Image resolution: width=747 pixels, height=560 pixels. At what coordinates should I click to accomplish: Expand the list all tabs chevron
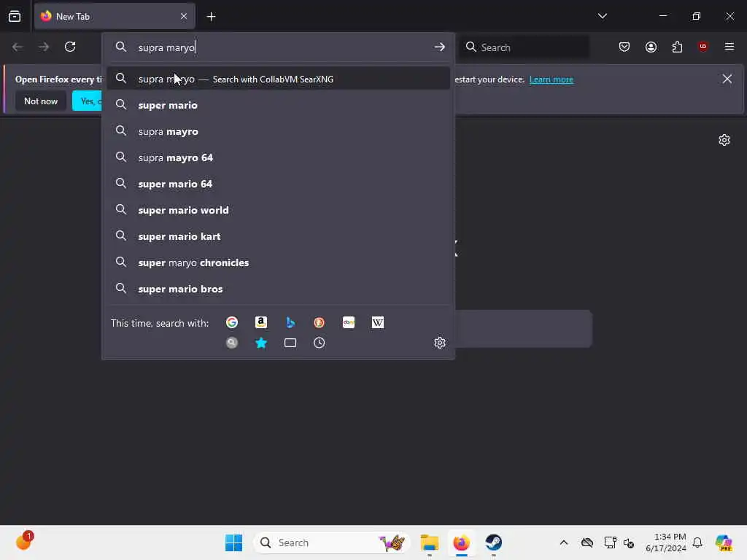tap(602, 16)
